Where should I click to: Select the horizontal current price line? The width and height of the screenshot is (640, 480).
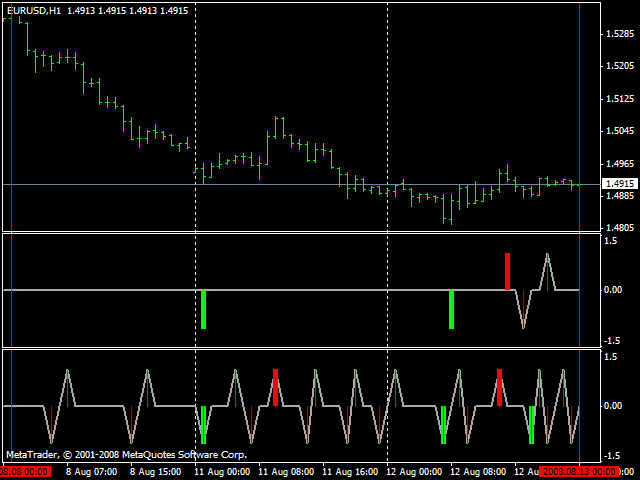(x=302, y=185)
